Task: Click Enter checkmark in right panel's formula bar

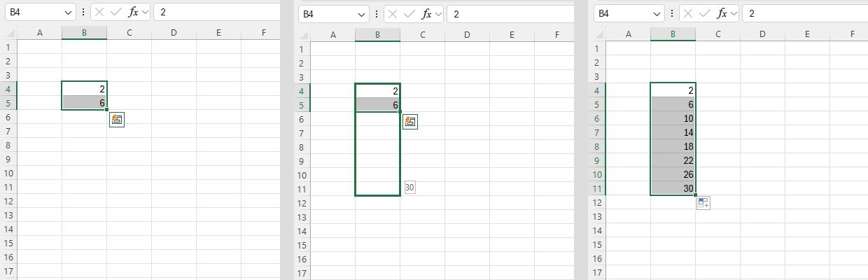Action: 706,13
